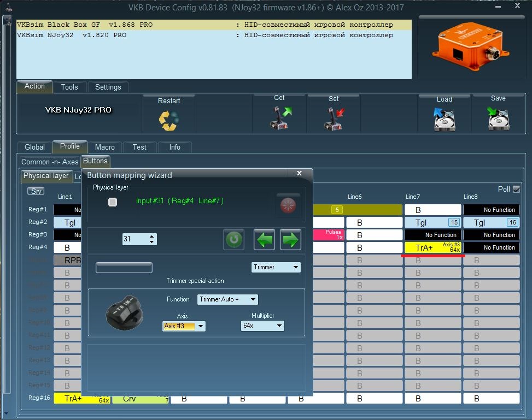Click the Save to disk icon
The height and width of the screenshot is (420, 532).
point(498,119)
